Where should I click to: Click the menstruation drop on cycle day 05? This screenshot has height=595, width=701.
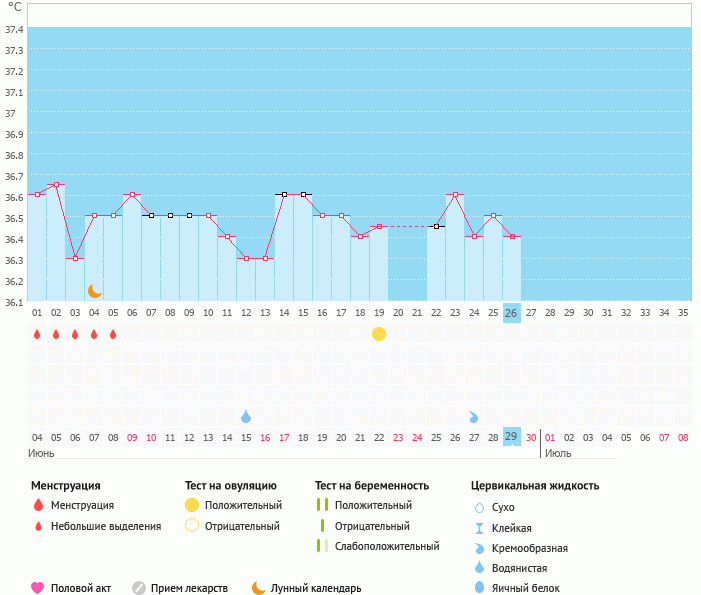click(x=113, y=334)
